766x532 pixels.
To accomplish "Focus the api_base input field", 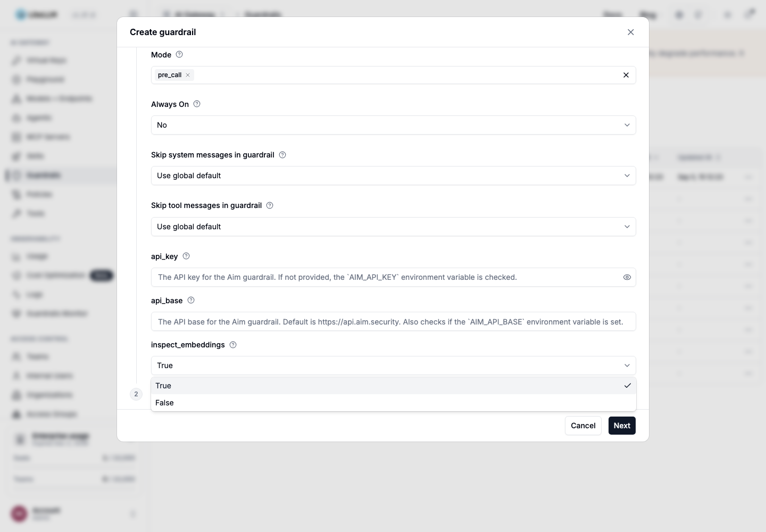I will click(x=394, y=321).
